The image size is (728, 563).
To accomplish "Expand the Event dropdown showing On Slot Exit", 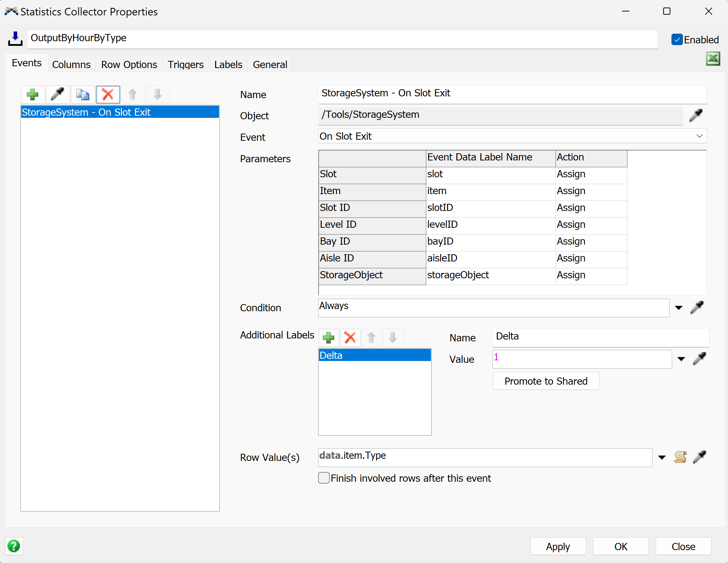I will click(x=699, y=136).
